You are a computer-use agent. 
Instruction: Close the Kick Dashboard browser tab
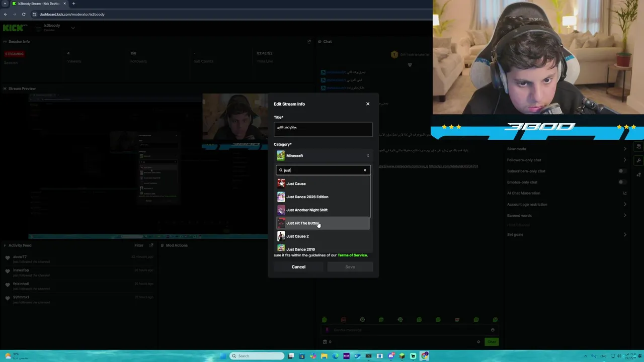coord(64,4)
